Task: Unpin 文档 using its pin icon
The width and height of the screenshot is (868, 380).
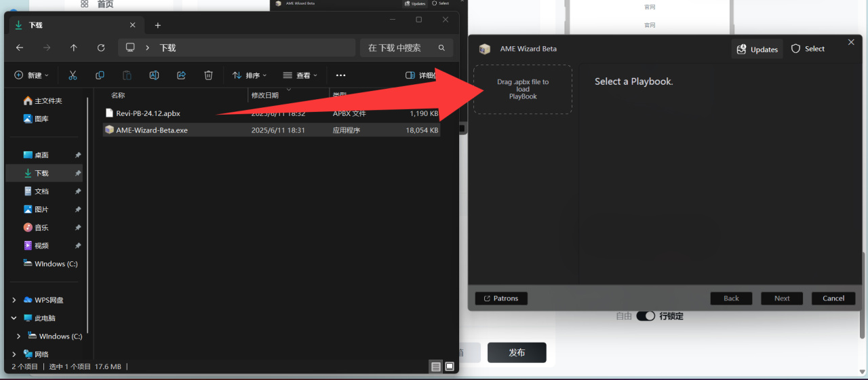Action: [x=77, y=191]
